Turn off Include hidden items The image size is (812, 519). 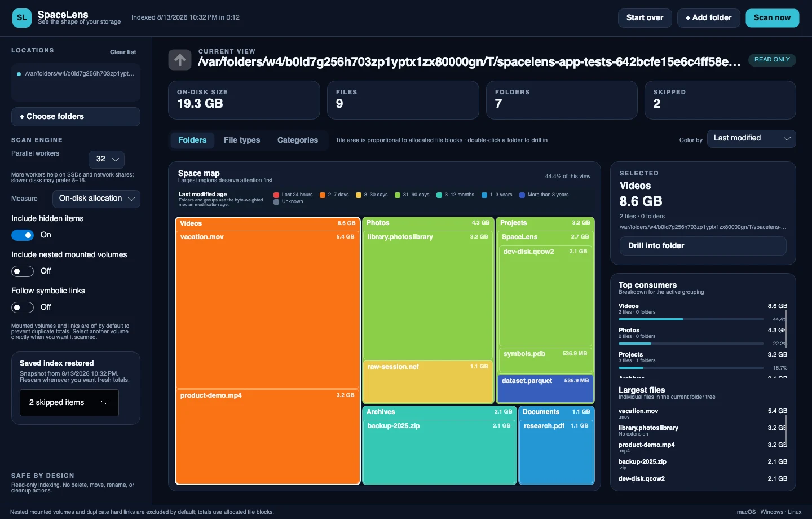(x=23, y=235)
